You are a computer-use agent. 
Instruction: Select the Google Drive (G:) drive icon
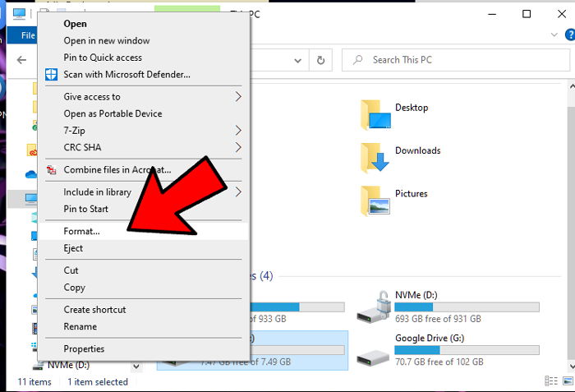click(x=373, y=357)
